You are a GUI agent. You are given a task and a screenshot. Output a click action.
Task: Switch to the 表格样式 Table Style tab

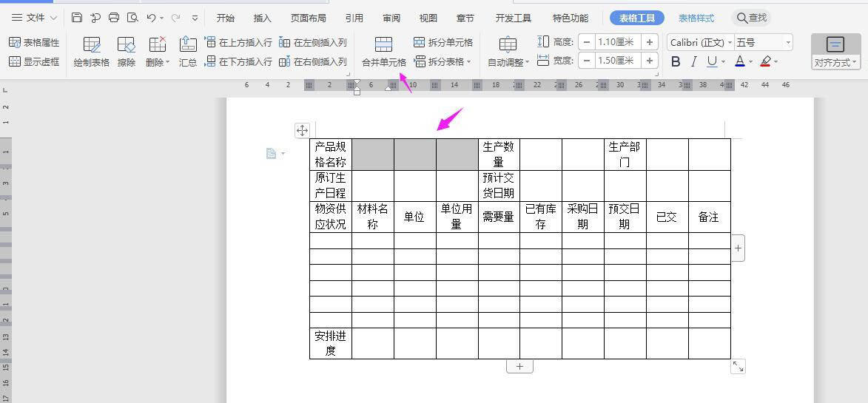(x=696, y=18)
